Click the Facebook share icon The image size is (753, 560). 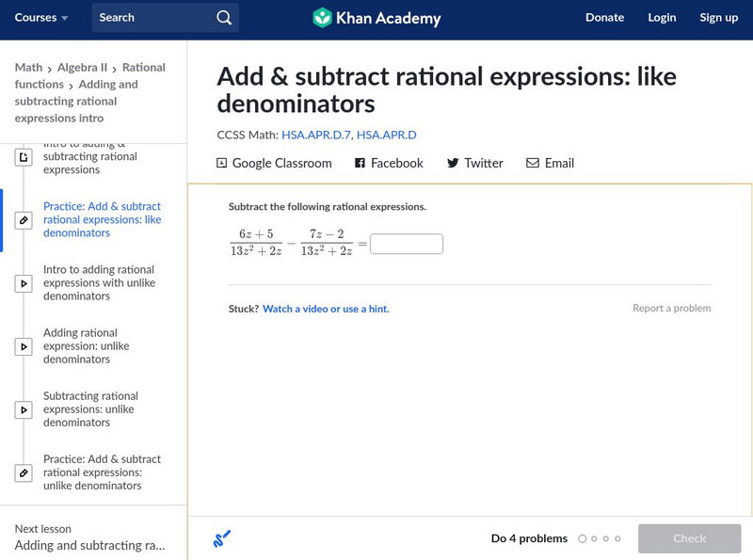(x=360, y=163)
